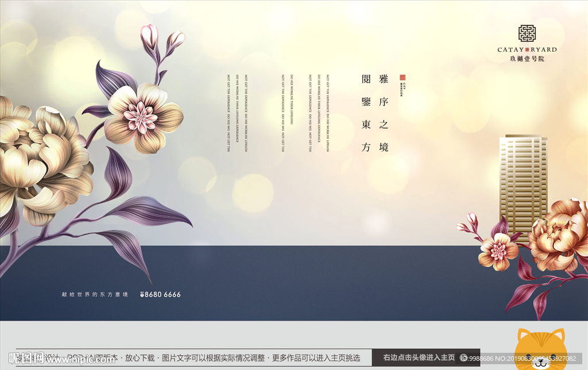Click the slogan '献给世界的东方意境'
Viewport: 588px width, 370px height.
pos(95,295)
